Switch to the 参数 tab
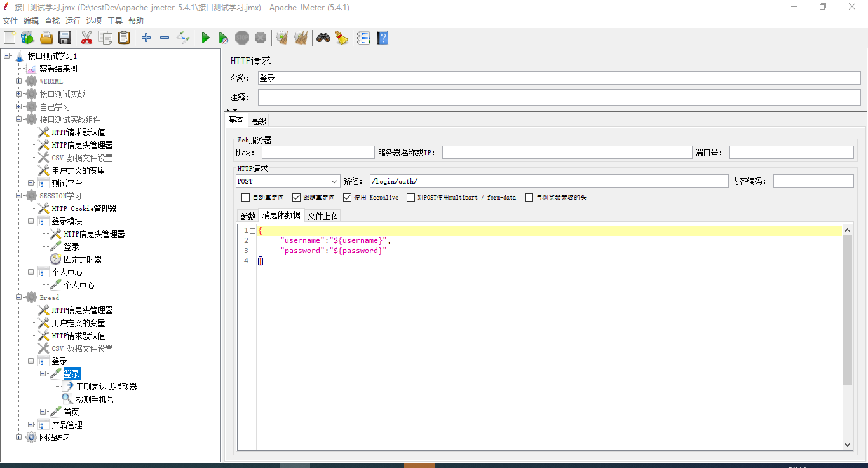This screenshot has height=468, width=868. click(x=248, y=216)
